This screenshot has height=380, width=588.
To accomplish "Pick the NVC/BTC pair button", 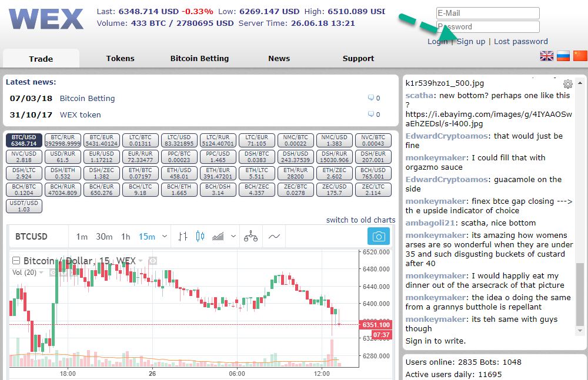I will (373, 140).
